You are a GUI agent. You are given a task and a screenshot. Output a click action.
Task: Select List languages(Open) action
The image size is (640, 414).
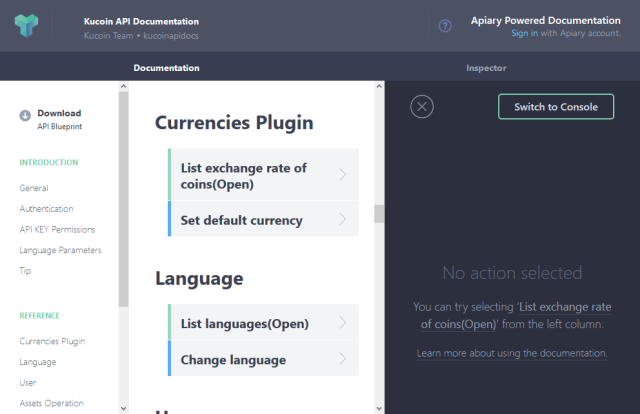click(x=264, y=322)
